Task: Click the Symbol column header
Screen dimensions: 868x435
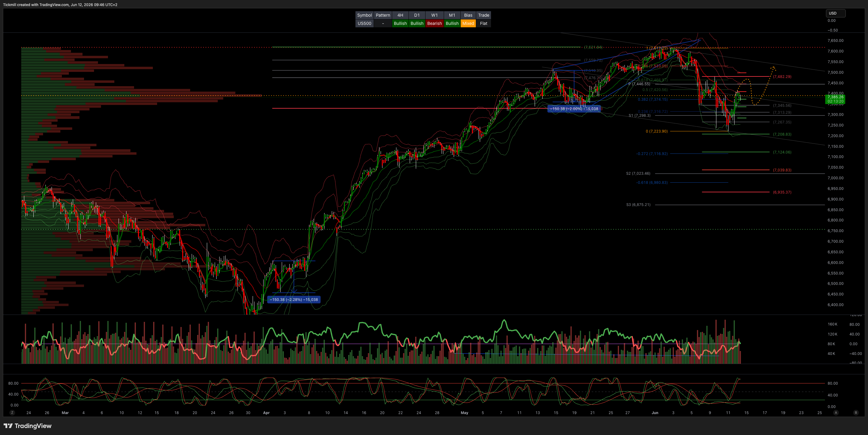Action: click(x=364, y=15)
